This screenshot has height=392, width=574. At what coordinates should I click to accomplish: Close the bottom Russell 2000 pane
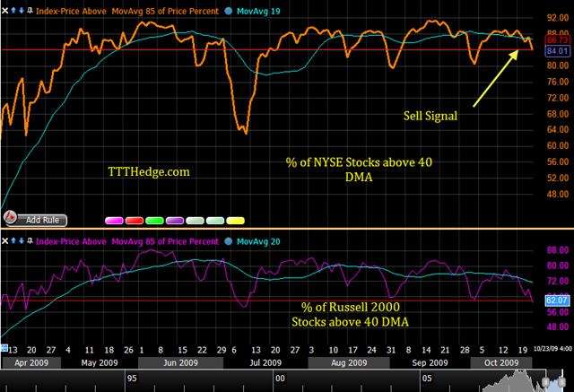pyautogui.click(x=4, y=240)
